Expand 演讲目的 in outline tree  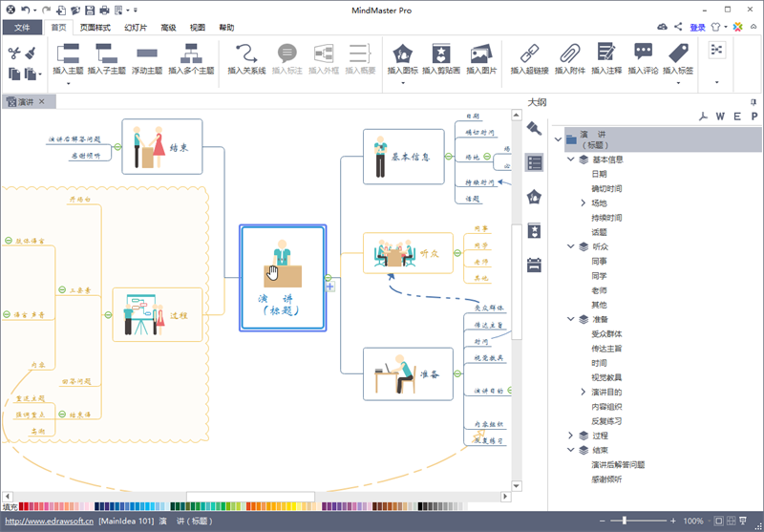tap(584, 392)
